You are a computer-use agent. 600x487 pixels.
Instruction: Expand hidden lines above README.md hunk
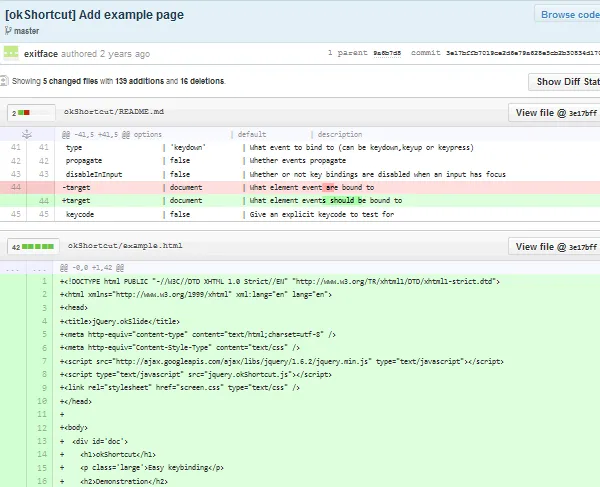coord(28,134)
